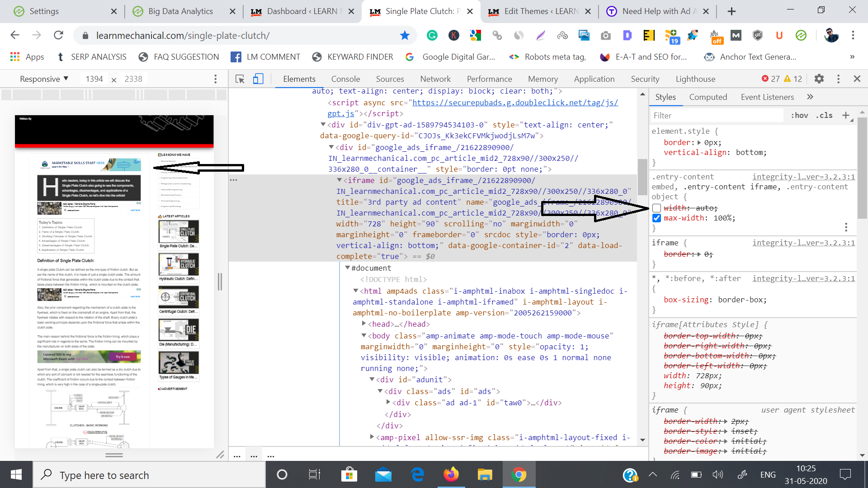Click the inspect element picker icon
Viewport: 868px width, 488px height.
(240, 79)
